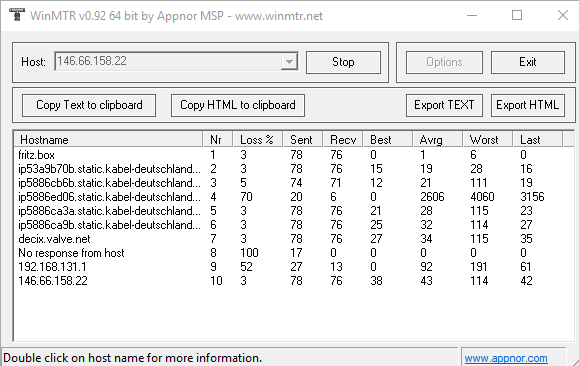Open the Host dropdown arrow
This screenshot has height=366, width=579.
289,62
